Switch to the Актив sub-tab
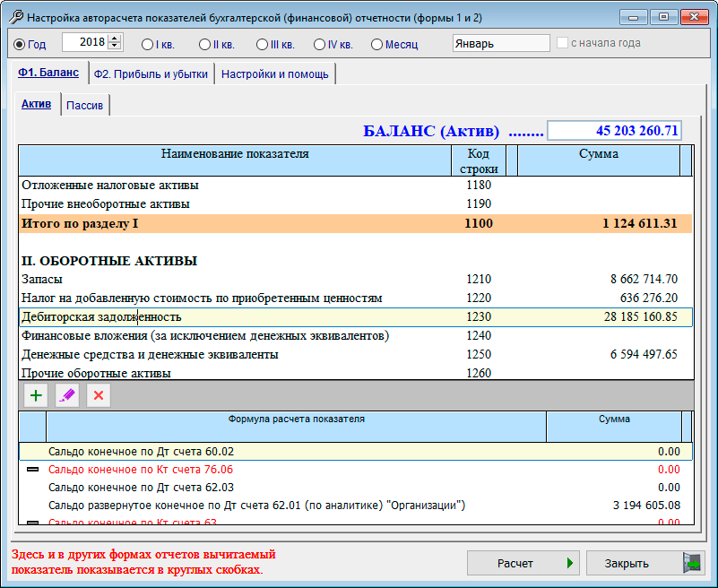Screen dimensions: 718x588 tap(36, 104)
